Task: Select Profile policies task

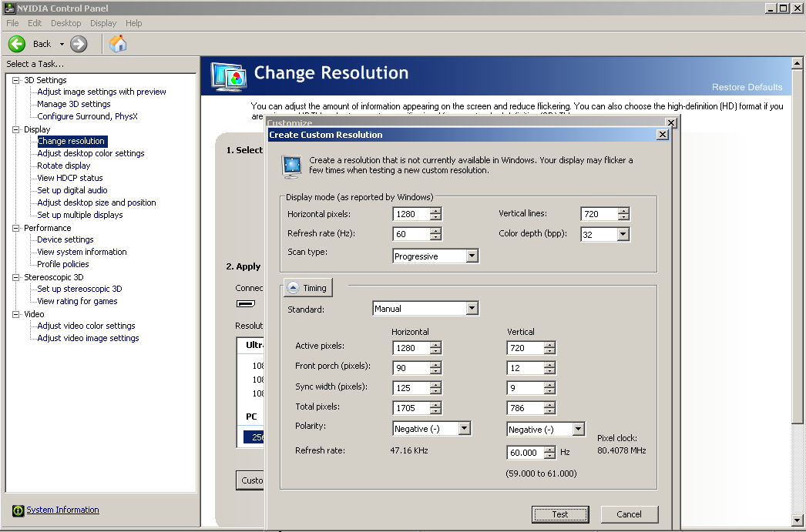Action: 63,264
